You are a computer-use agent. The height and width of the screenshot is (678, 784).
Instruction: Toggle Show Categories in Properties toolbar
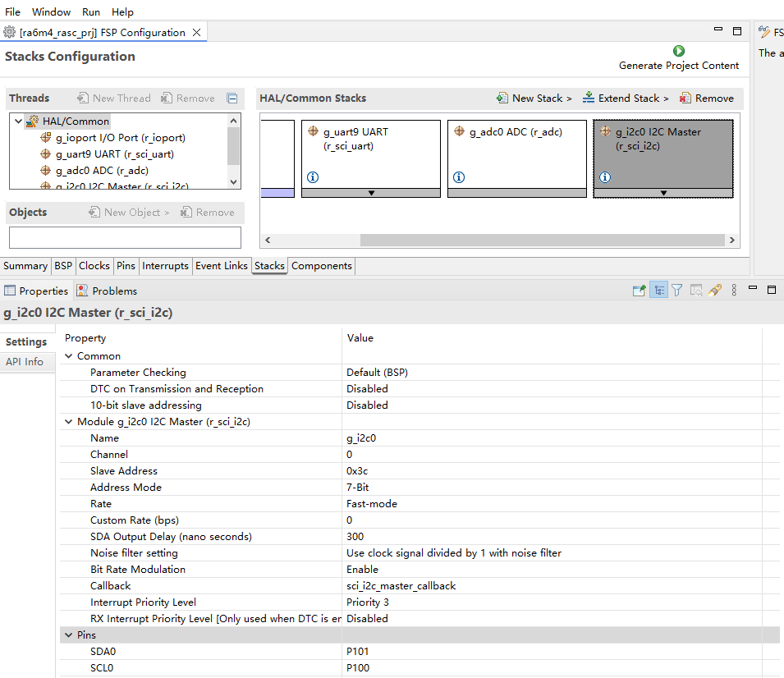659,291
